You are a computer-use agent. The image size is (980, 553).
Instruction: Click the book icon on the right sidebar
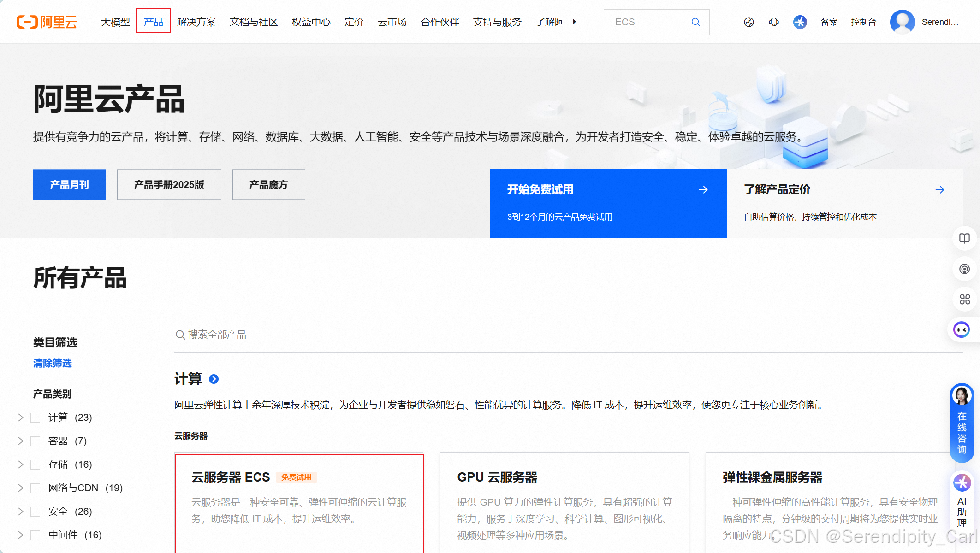coord(964,238)
